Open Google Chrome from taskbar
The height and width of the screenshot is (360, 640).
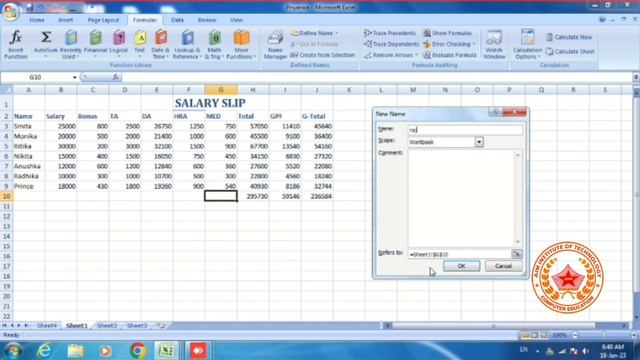(138, 351)
